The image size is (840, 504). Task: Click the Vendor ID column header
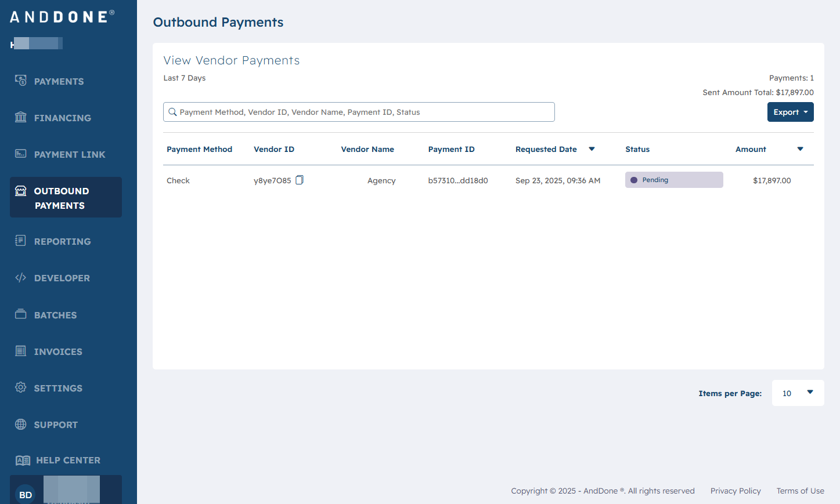tap(274, 149)
